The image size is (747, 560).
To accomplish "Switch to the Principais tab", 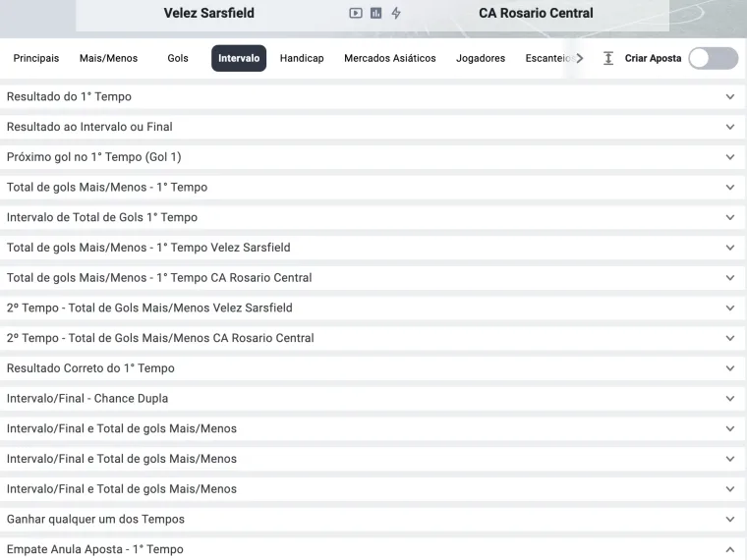I will pyautogui.click(x=36, y=58).
